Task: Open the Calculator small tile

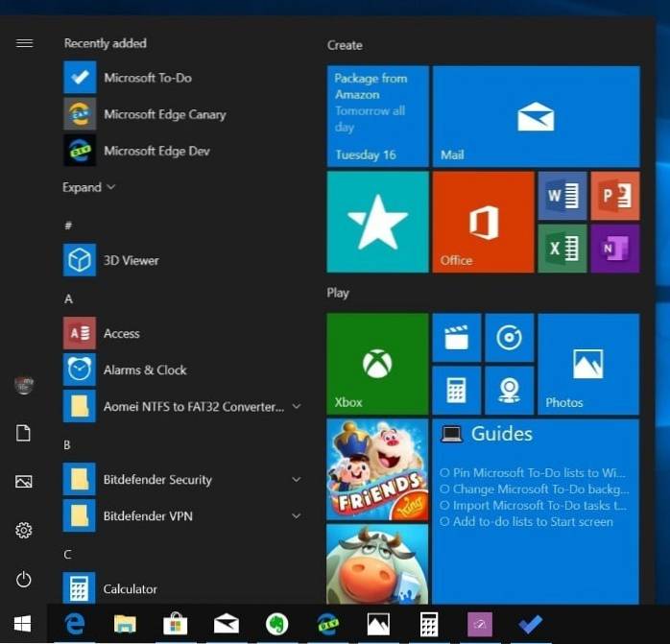Action: click(456, 390)
